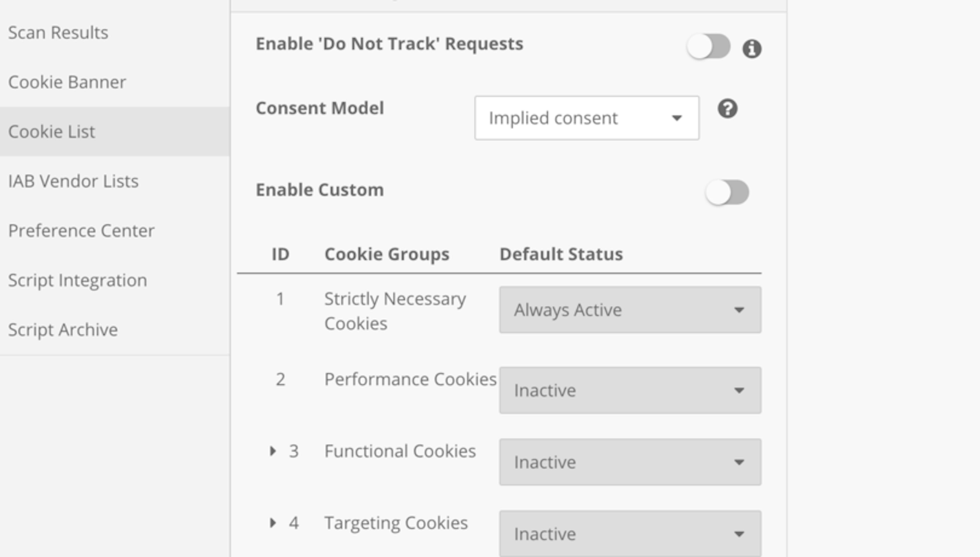Navigate to Cookie Banner settings
The image size is (980, 557).
click(x=67, y=82)
